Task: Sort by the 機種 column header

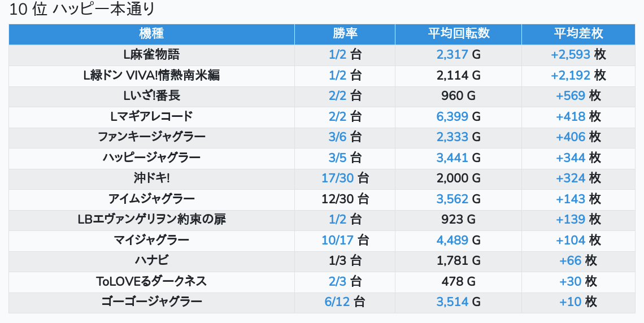Action: click(151, 33)
